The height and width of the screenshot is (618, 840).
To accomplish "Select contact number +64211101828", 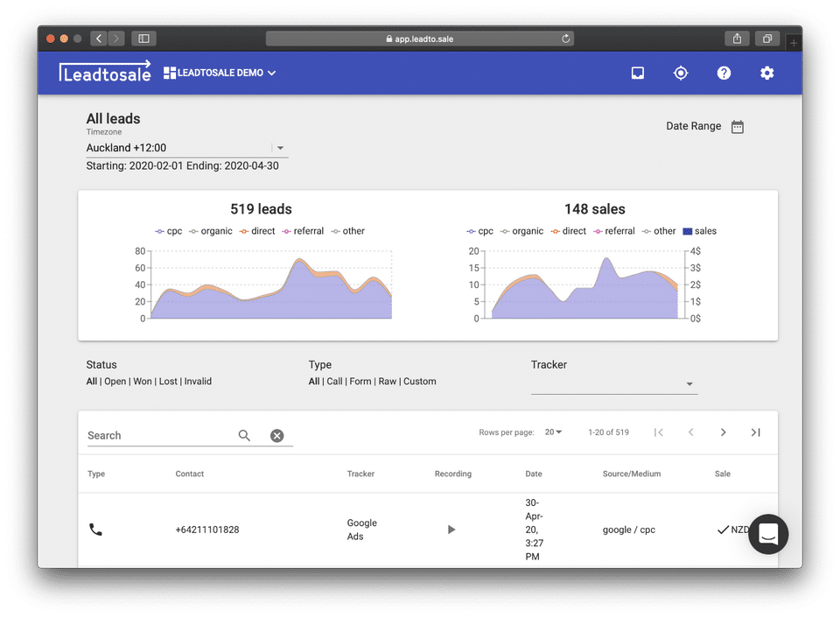I will [x=207, y=530].
